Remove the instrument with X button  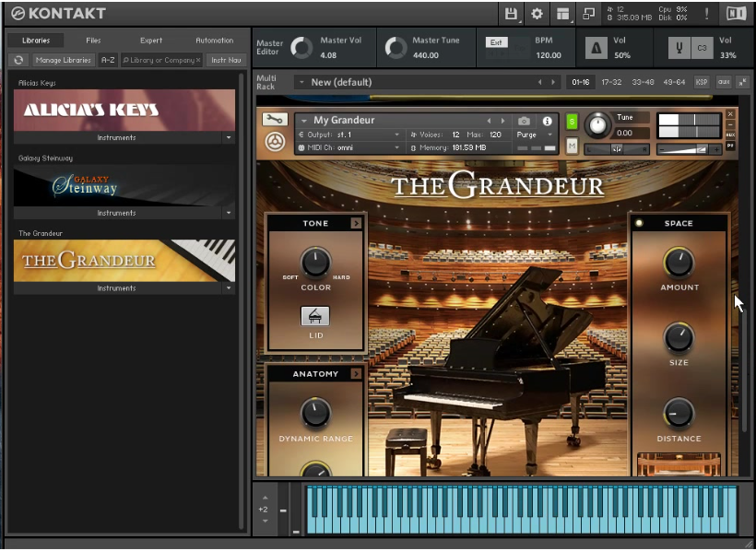point(730,114)
